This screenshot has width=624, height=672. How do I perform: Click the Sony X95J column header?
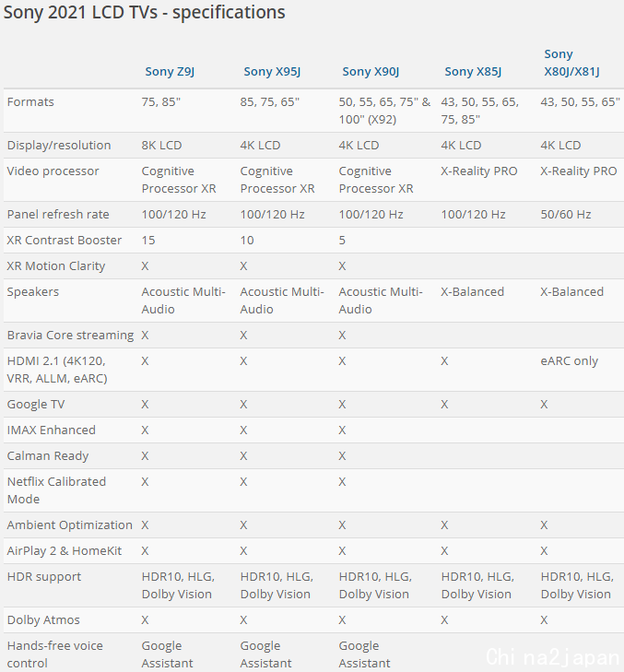[x=272, y=72]
